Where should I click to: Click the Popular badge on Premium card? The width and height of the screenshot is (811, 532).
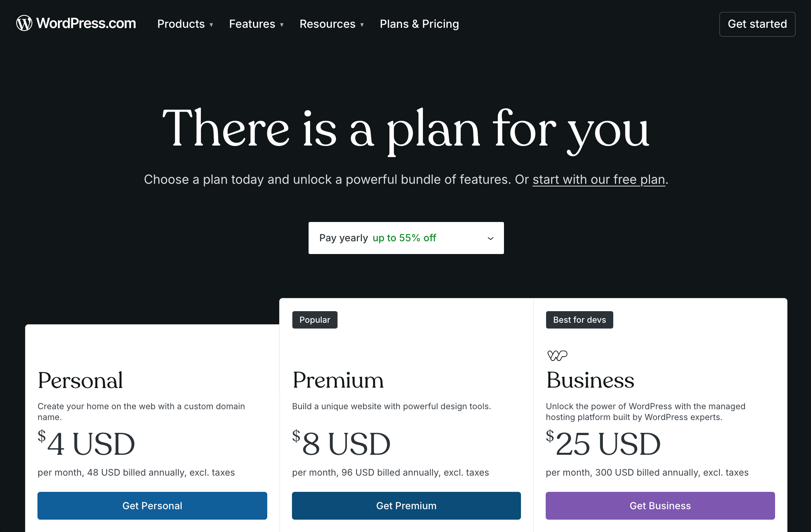(315, 320)
